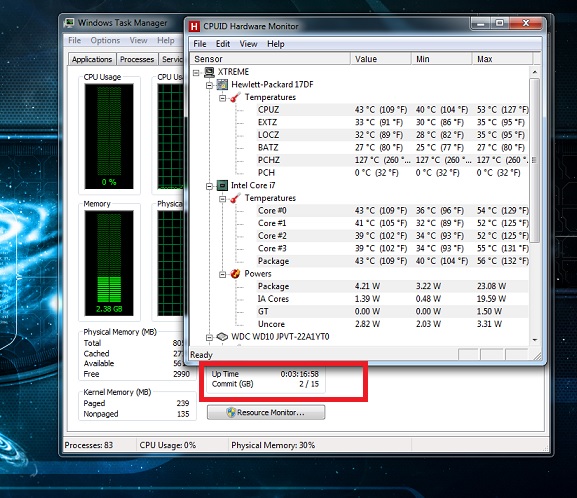Click the Commit (GB) value 2 / 15
Screen dimensions: 577x498
[309, 384]
